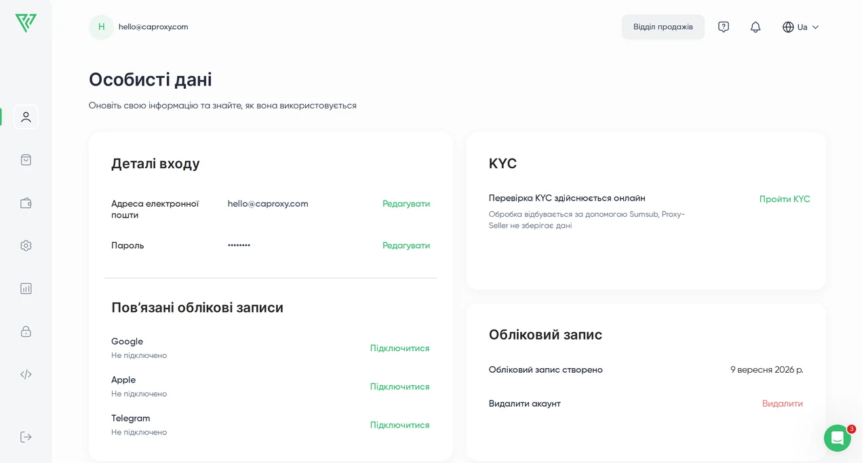Screen dimensions: 868x463
Task: Edit the password
Action: pyautogui.click(x=406, y=245)
